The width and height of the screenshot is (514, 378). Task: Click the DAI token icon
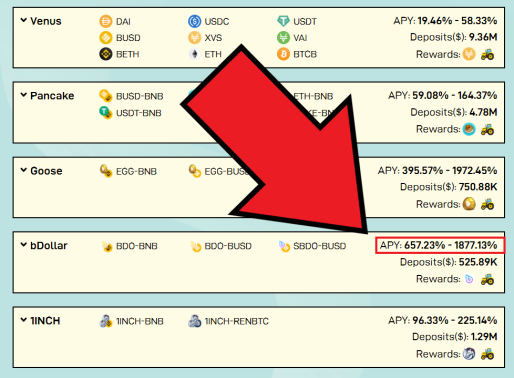coord(106,21)
